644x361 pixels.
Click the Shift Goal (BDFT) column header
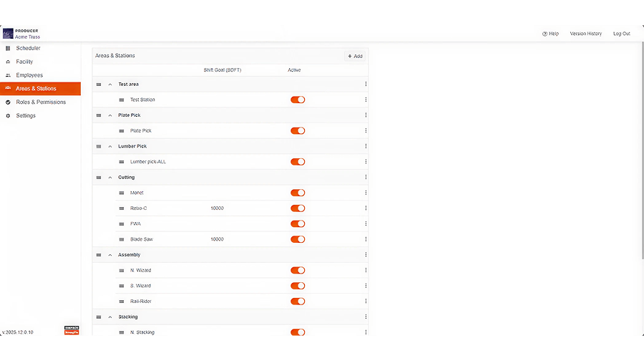point(223,70)
